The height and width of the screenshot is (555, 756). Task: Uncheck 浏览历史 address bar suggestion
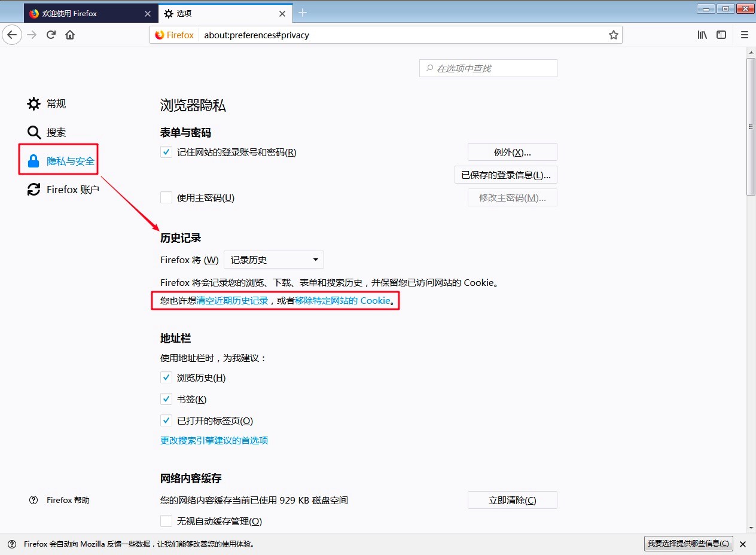(166, 377)
